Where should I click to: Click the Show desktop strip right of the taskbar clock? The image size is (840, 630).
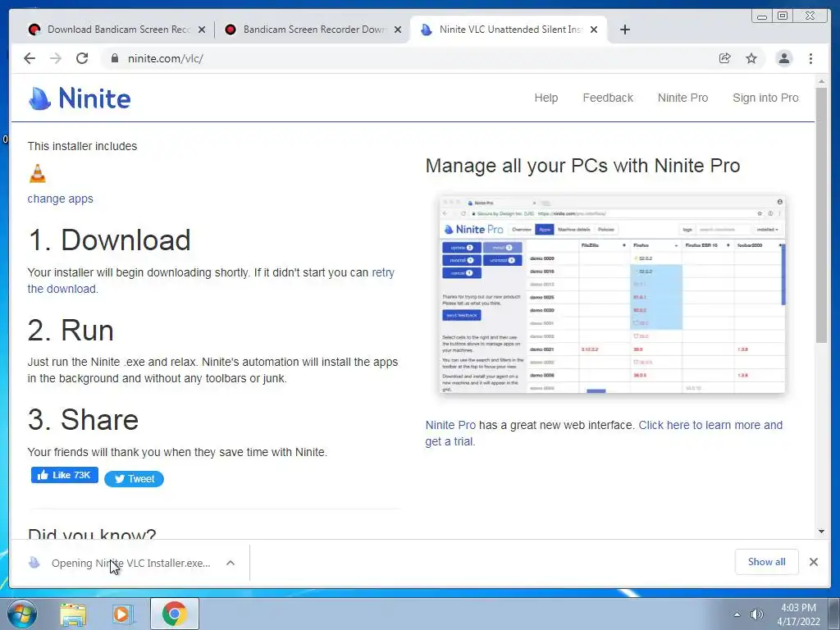point(834,614)
